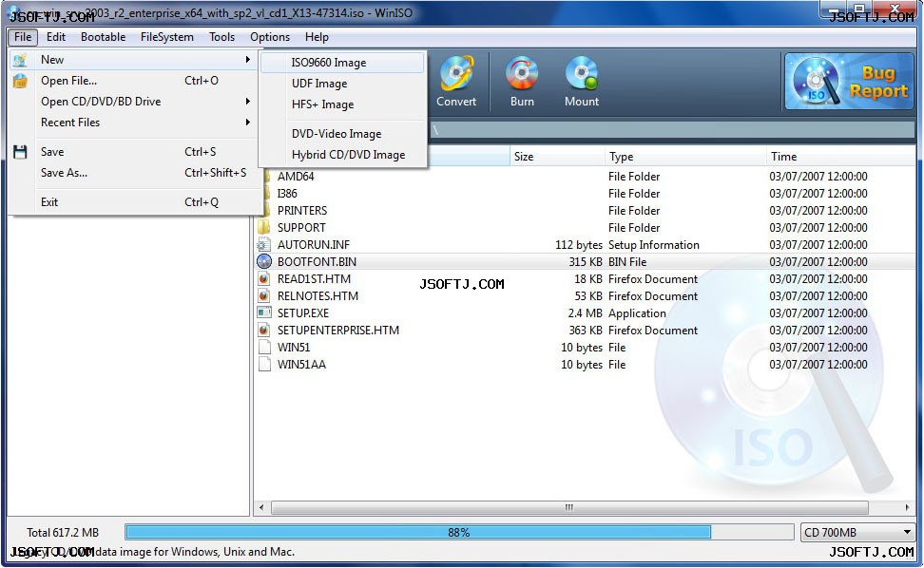Open the FileSystem menu
924x568 pixels.
pyautogui.click(x=166, y=37)
